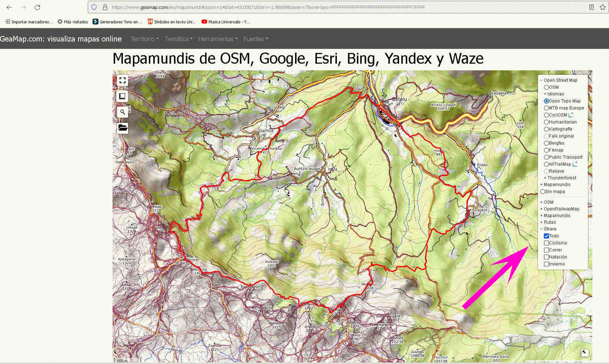Open the map search tool
Viewport: 609px width, 364px height.
[x=122, y=112]
